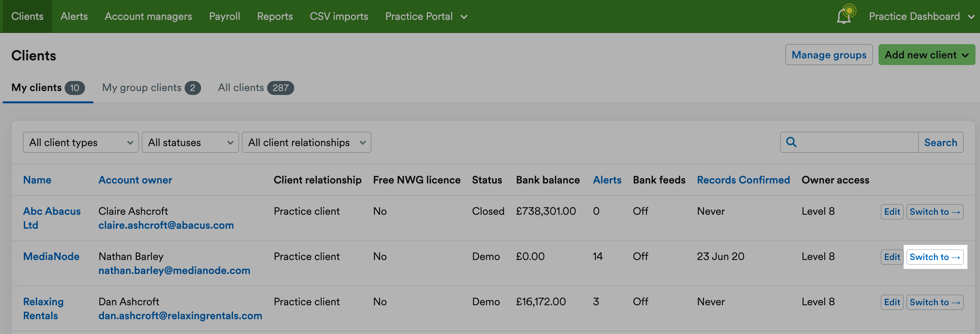Click Switch to for Abc Abacus Ltd
The image size is (980, 334).
935,212
